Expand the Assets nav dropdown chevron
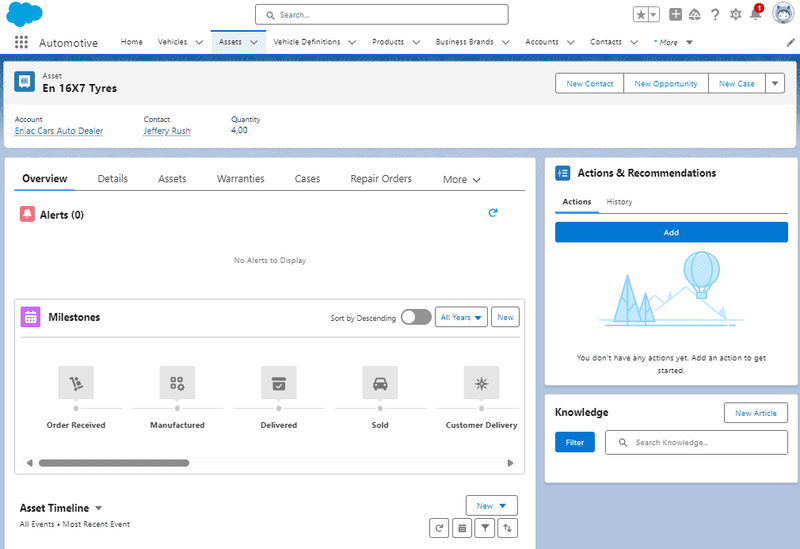The width and height of the screenshot is (800, 549). tap(254, 42)
